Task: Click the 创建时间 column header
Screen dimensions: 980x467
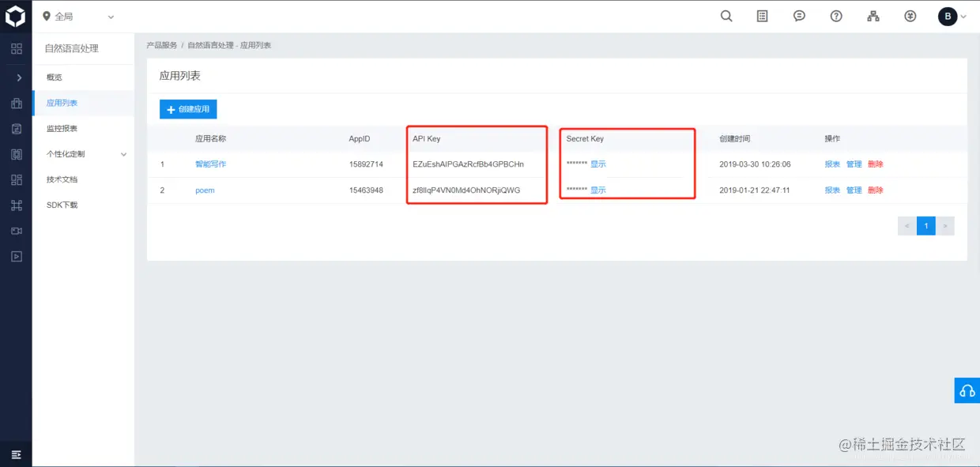Action: pos(735,138)
